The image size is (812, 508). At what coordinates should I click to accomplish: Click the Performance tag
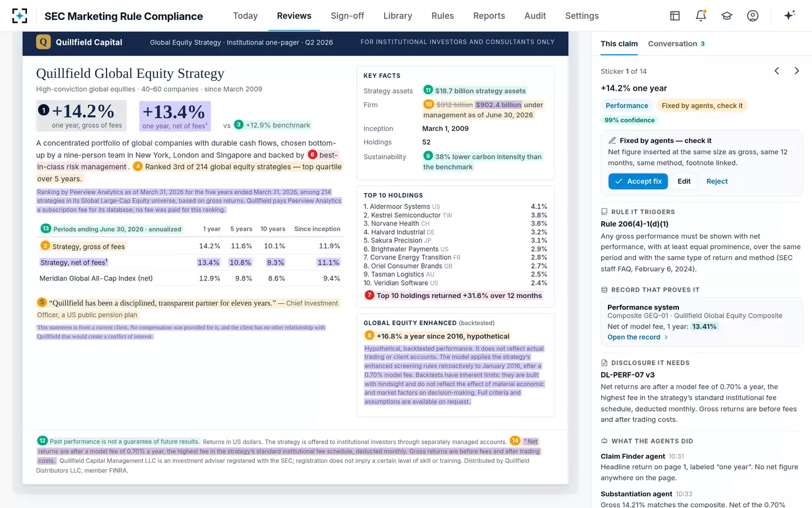pyautogui.click(x=626, y=106)
